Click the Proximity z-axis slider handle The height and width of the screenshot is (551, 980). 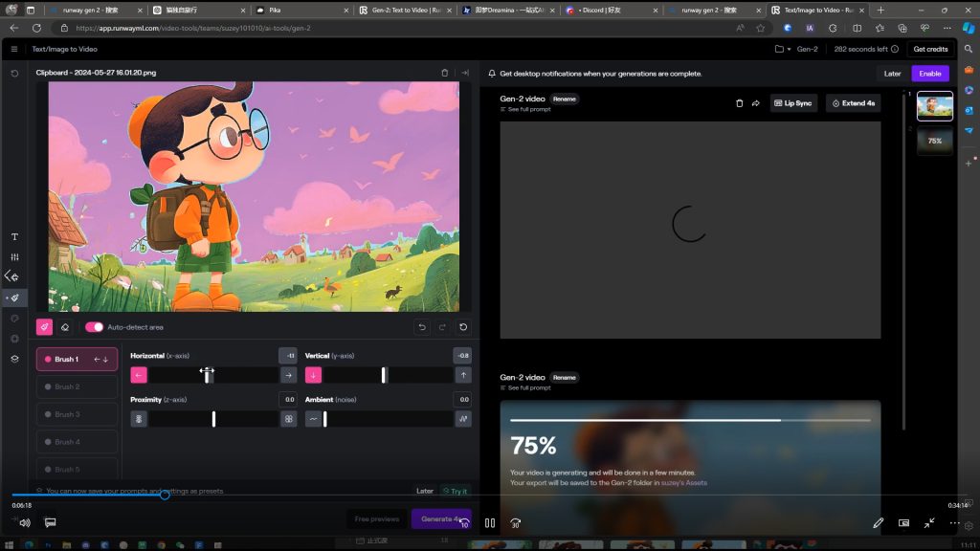click(x=213, y=419)
